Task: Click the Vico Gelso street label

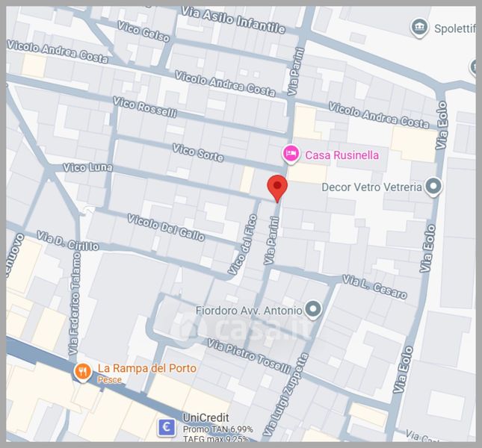Action: pyautogui.click(x=143, y=32)
